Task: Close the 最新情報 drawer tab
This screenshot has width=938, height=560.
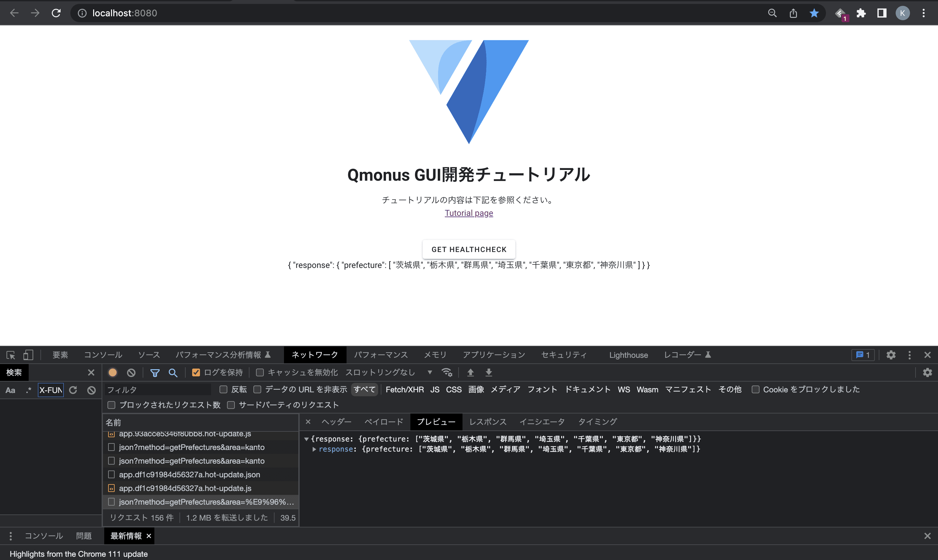Action: pyautogui.click(x=149, y=536)
